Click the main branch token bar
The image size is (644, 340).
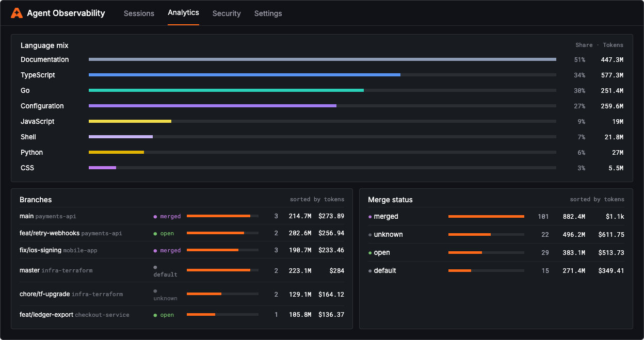(x=222, y=216)
